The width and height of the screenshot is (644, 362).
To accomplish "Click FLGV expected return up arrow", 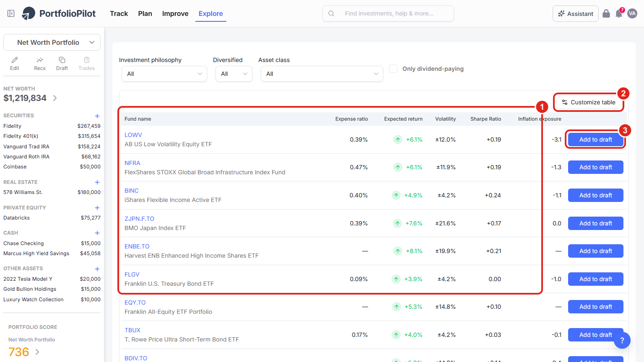I will (x=396, y=279).
